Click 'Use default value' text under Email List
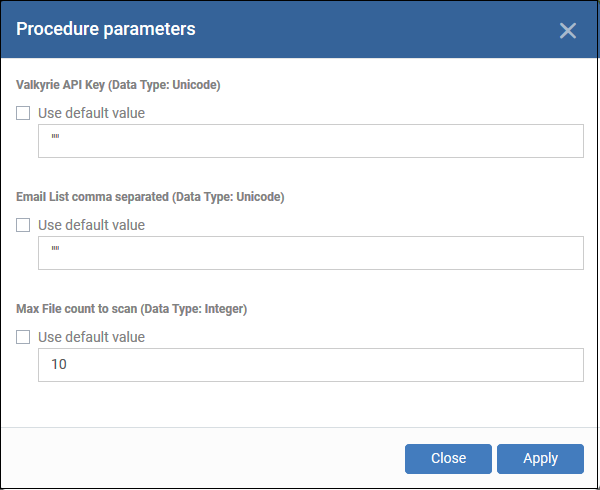Screen dimensions: 600x490 tap(91, 225)
